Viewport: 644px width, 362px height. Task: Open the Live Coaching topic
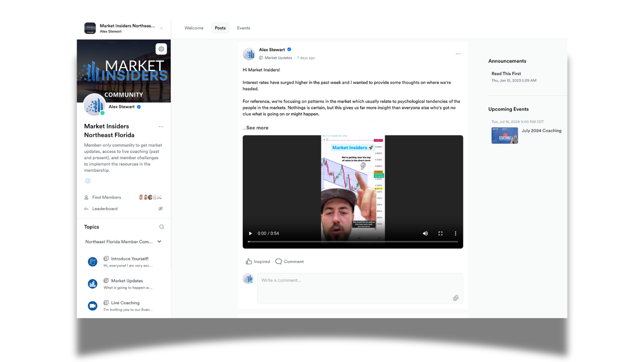point(125,303)
